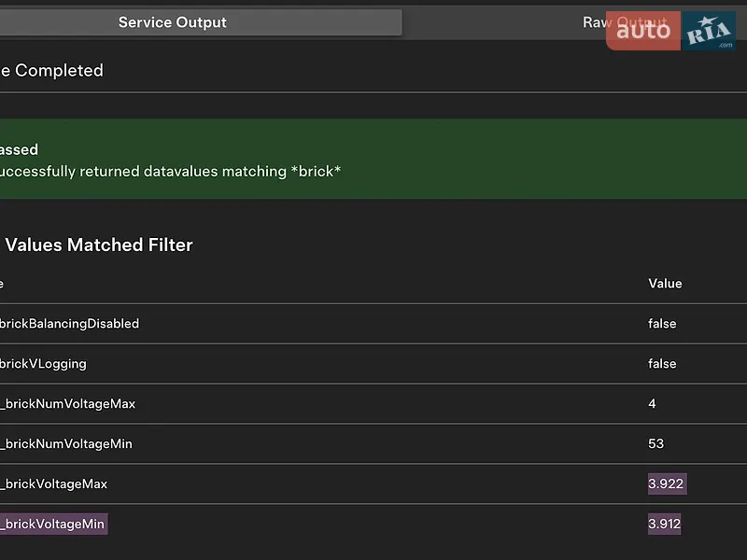Click the RIA.com star logo
Viewport: 747px width, 560px height.
(x=709, y=31)
